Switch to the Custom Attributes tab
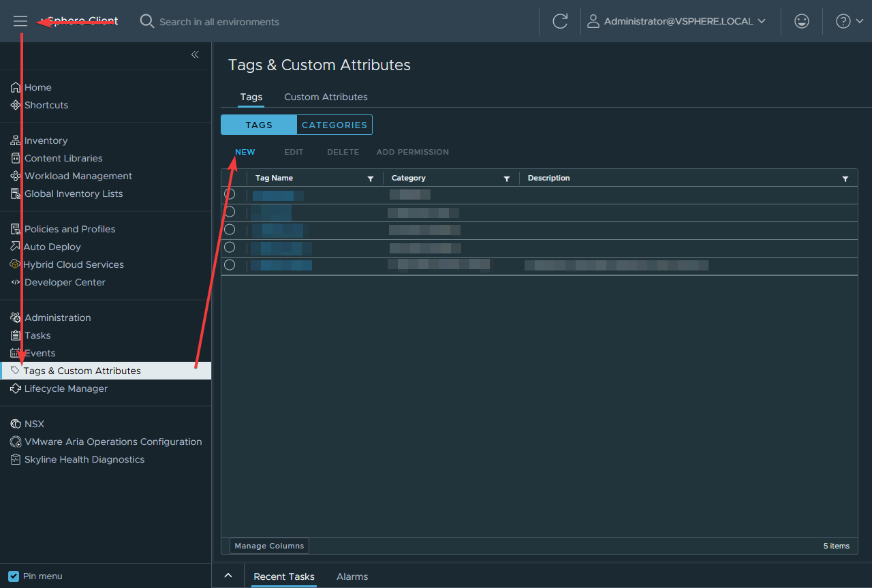 [326, 97]
